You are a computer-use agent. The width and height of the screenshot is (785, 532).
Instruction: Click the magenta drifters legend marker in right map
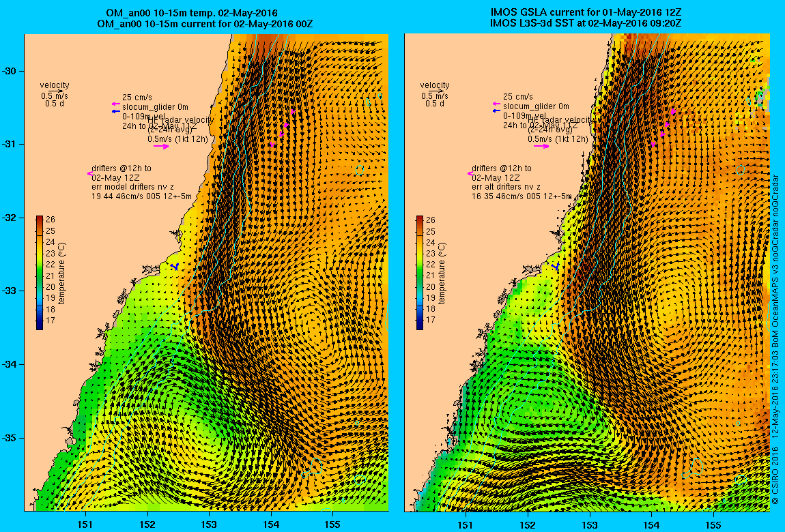470,173
